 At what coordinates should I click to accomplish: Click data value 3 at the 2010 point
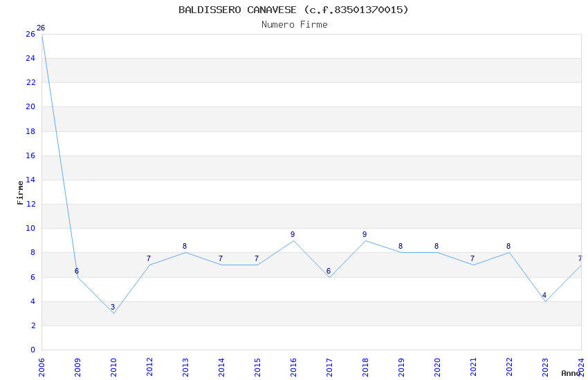pos(113,307)
